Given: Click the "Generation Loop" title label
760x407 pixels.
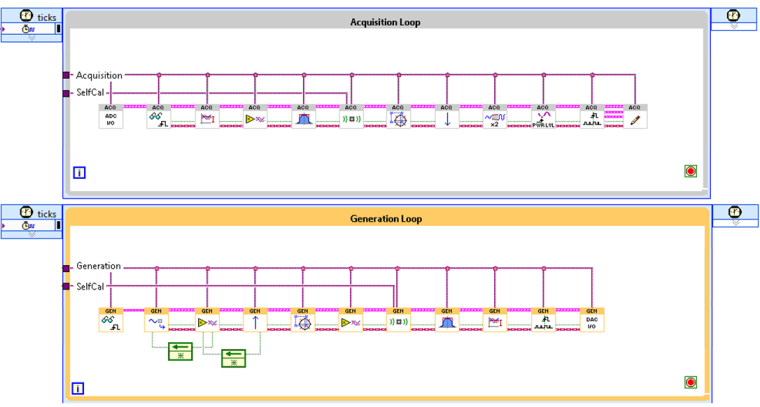Looking at the screenshot, I should [386, 219].
